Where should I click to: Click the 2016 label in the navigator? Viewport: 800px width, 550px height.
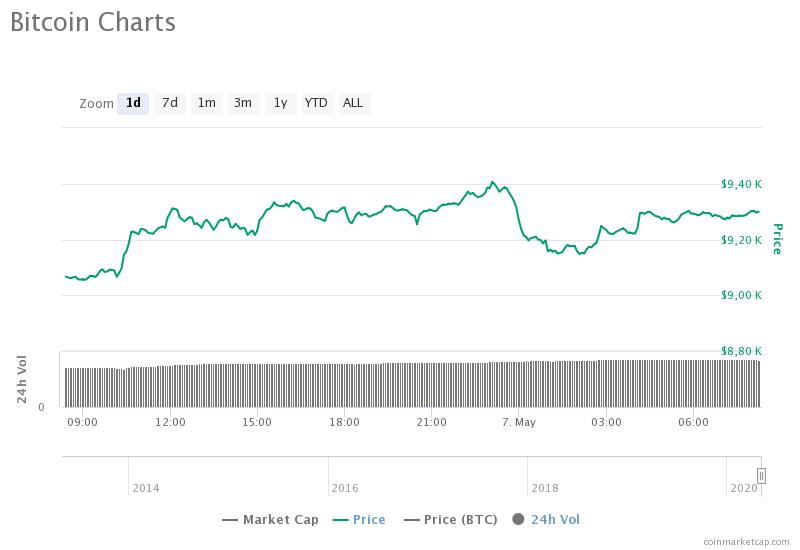pos(345,488)
